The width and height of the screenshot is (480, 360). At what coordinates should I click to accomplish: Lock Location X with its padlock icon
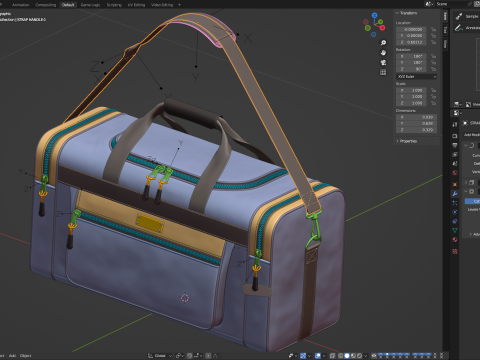433,29
